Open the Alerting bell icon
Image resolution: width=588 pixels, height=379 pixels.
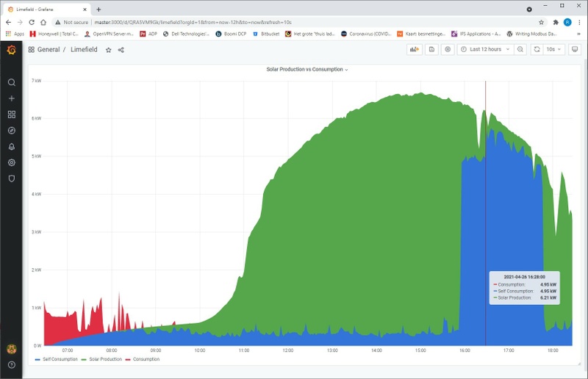coord(12,147)
